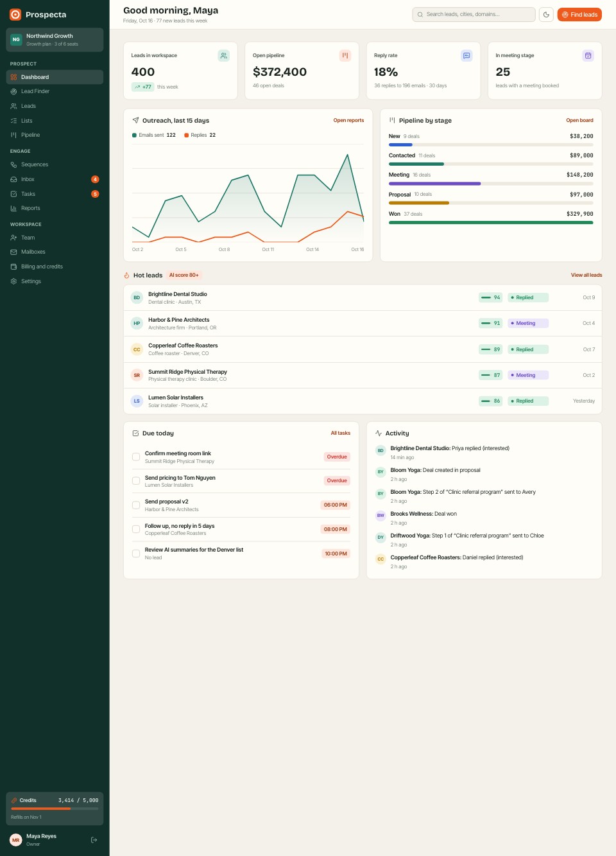
Task: Go to Sequences in the sidebar
Action: (55, 164)
